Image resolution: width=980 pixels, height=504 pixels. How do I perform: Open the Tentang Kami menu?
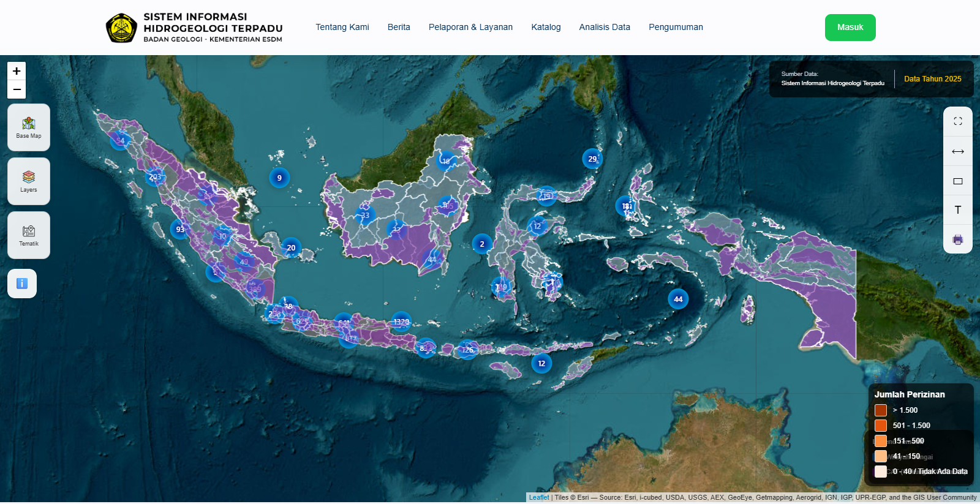click(342, 27)
